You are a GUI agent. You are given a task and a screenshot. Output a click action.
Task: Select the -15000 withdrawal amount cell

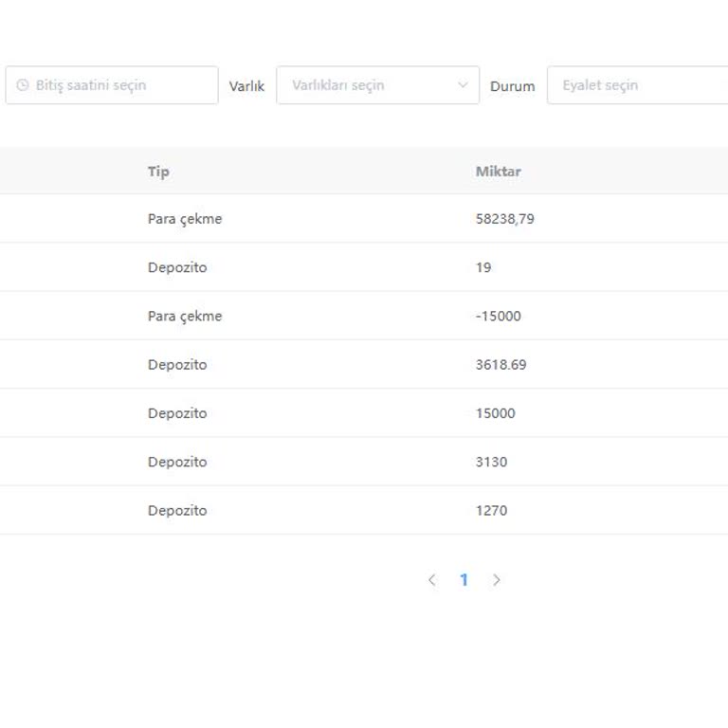(498, 317)
